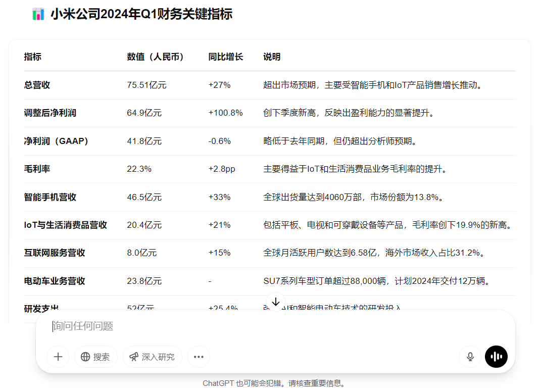Click the plus attach icon
Image resolution: width=541 pixels, height=392 pixels.
58,357
